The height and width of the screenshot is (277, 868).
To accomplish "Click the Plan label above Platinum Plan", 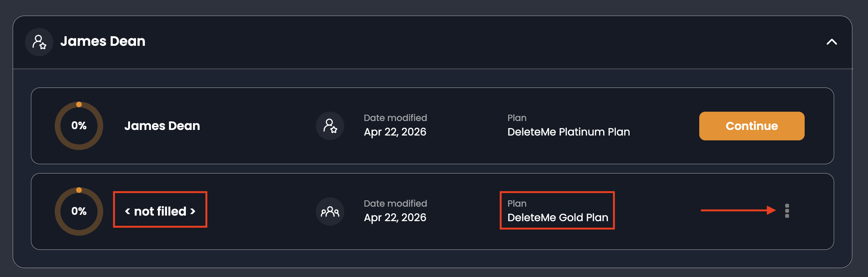I will [517, 118].
